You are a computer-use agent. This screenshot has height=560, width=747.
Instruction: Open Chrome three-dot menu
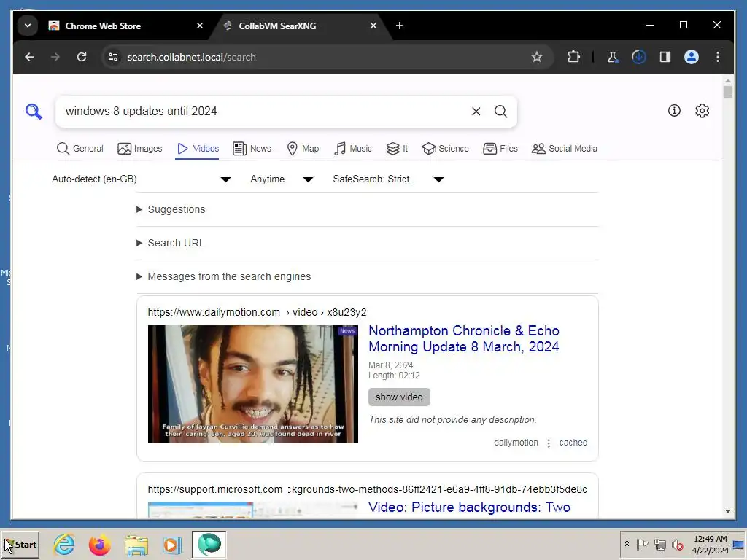pos(718,57)
